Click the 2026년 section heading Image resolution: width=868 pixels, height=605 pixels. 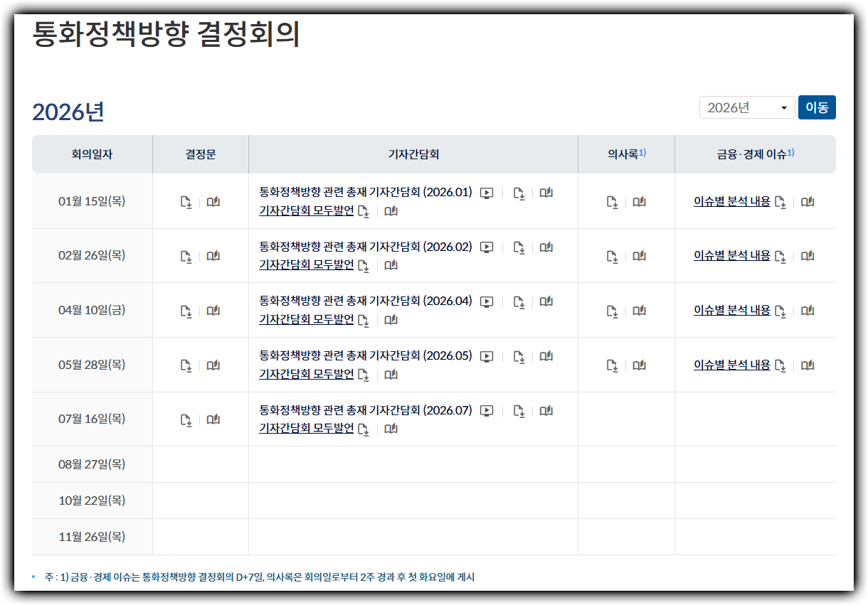tap(68, 112)
